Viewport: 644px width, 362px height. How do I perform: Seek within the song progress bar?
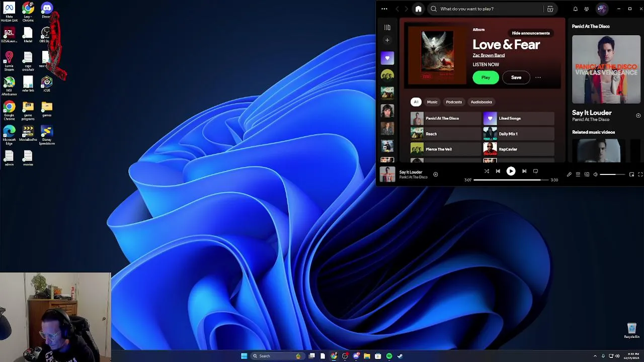(511, 180)
